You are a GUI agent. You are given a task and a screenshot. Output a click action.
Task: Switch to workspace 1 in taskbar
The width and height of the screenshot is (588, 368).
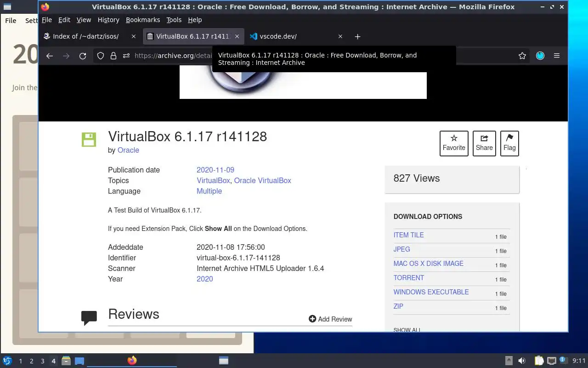(20, 361)
